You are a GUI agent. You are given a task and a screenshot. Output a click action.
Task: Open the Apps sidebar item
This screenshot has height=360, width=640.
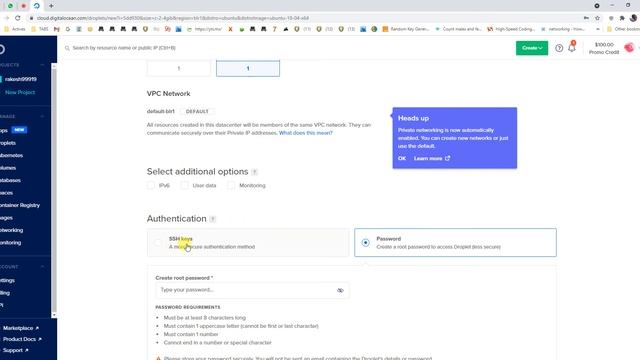pyautogui.click(x=4, y=130)
